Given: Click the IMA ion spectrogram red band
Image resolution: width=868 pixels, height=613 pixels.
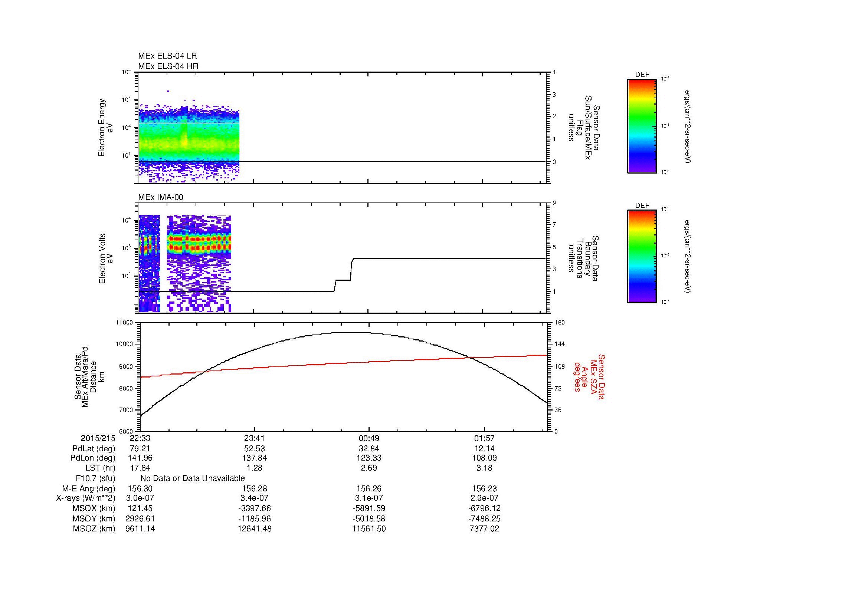Looking at the screenshot, I should coord(199,243).
